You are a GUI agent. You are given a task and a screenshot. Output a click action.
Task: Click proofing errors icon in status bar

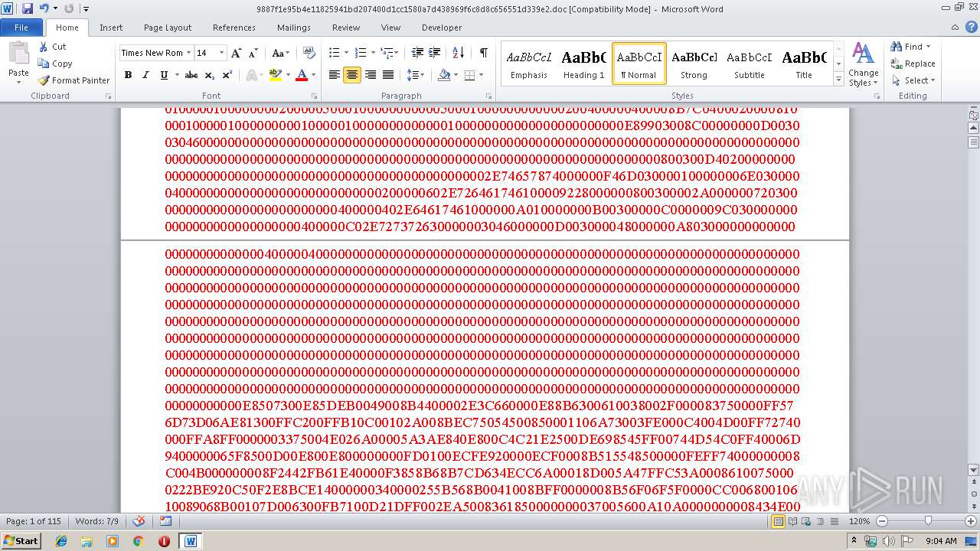coord(139,521)
